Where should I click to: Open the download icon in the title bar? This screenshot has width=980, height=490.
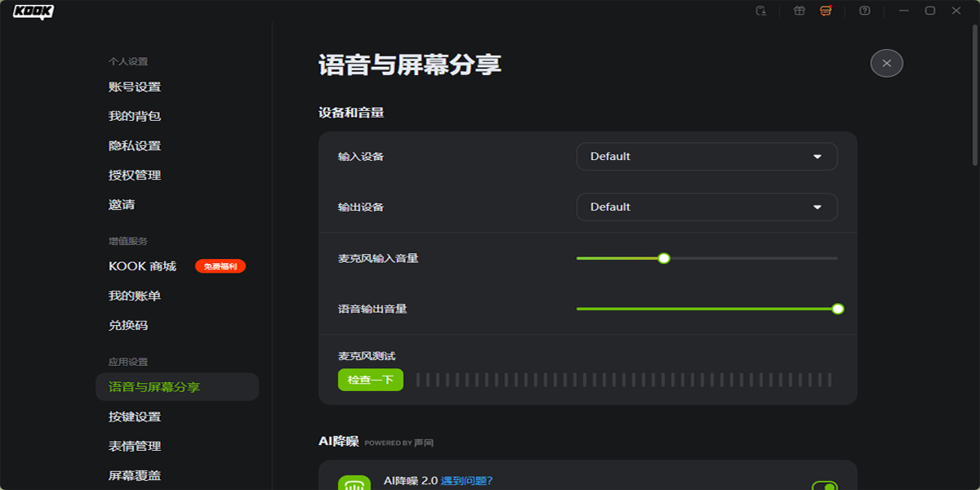[760, 11]
